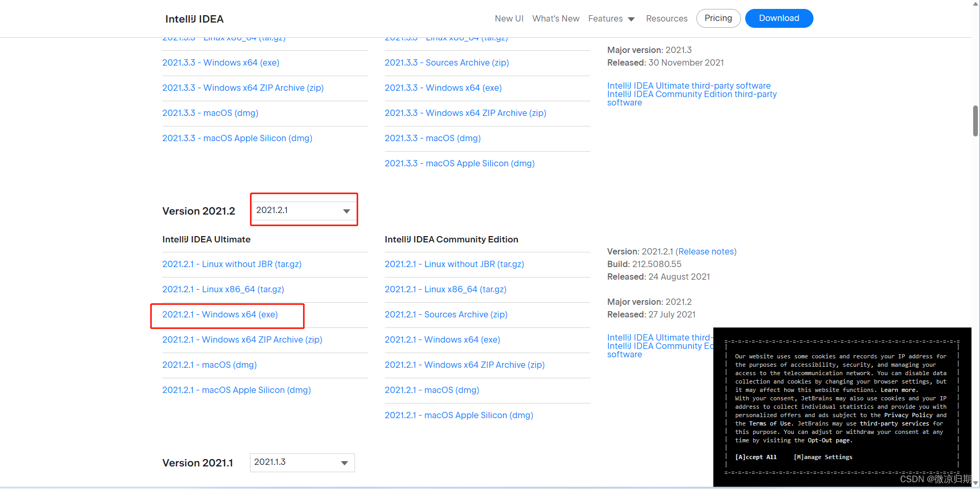Download Community 2021.3.3 Sources Archive (zip)
Viewport: 980px width, 489px height.
pyautogui.click(x=447, y=62)
